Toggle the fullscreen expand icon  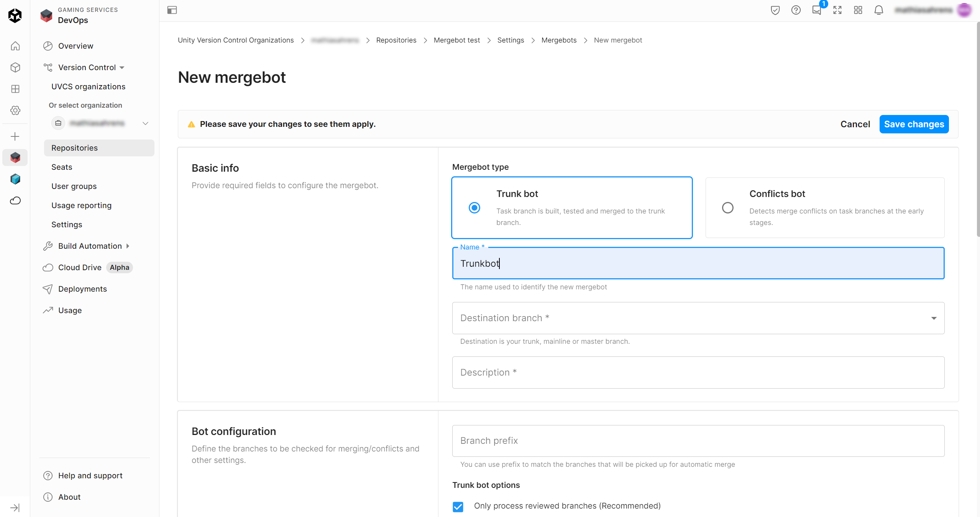point(837,10)
